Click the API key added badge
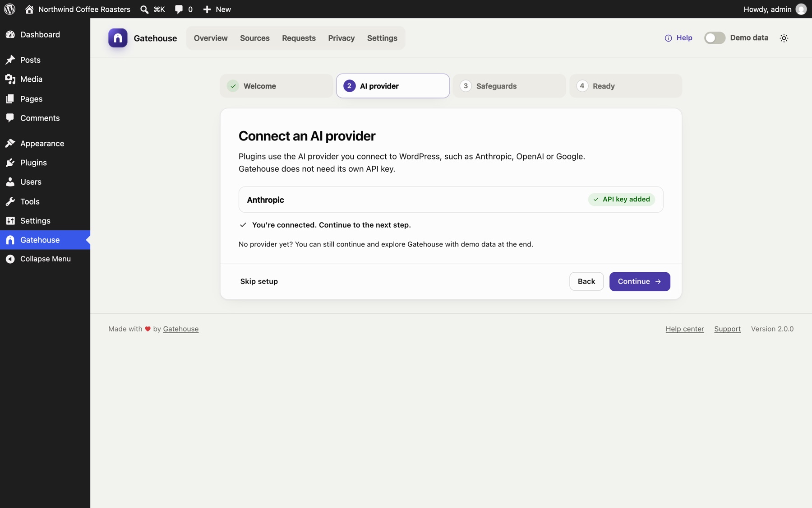 [622, 199]
